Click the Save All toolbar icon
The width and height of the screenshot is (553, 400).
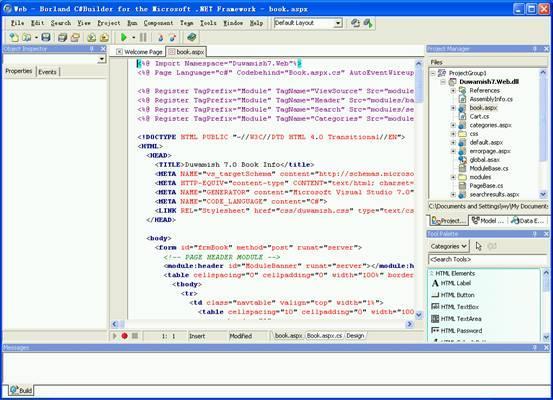point(62,37)
